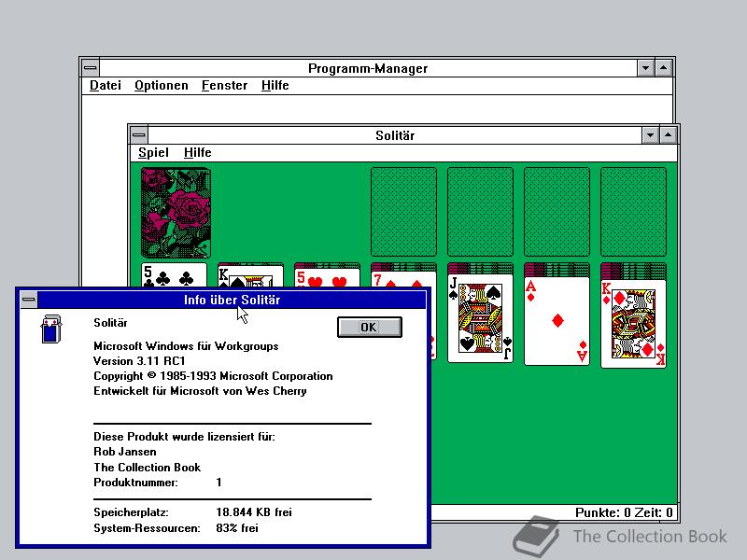Select the 7 of diamonds card

tap(403, 280)
